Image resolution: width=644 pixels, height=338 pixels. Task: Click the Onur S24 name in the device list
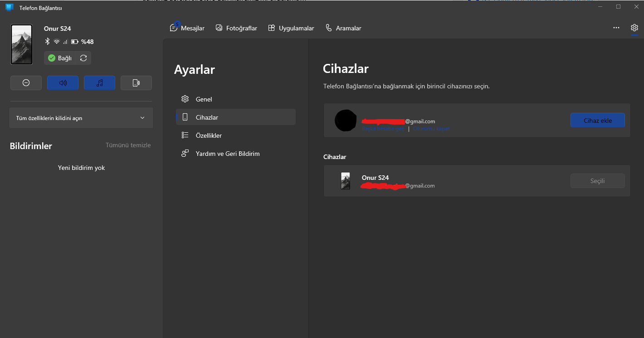tap(376, 178)
